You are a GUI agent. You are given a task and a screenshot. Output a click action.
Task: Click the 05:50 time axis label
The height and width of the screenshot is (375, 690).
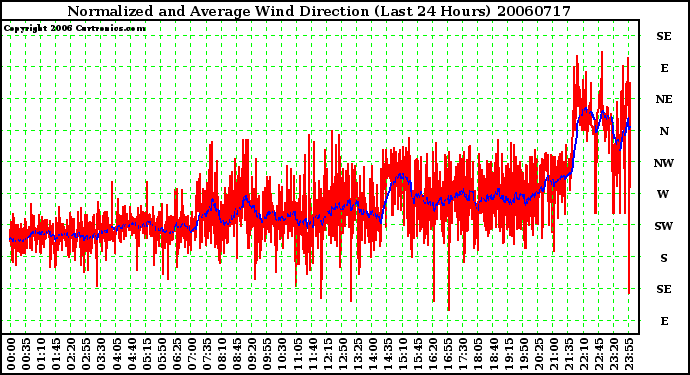161,354
